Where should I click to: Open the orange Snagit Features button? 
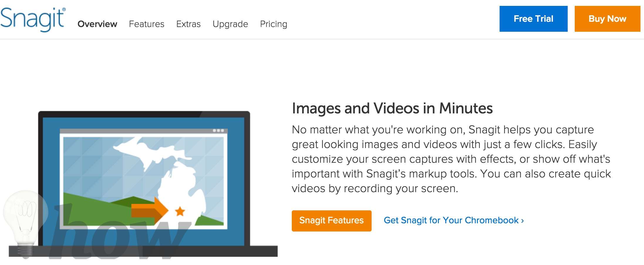pyautogui.click(x=331, y=221)
